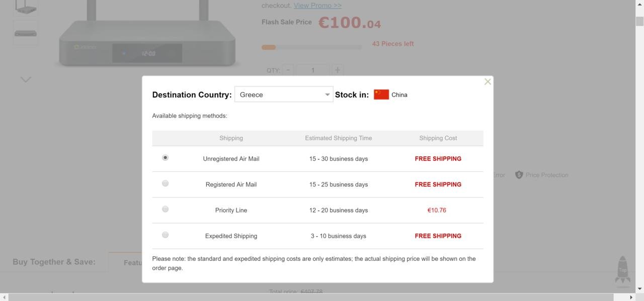
Task: Select the top router thumbnail image
Action: pyautogui.click(x=25, y=7)
